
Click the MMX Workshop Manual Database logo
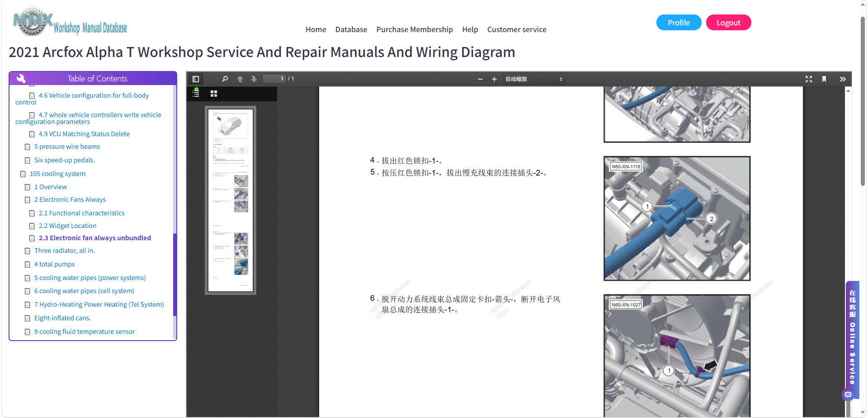click(70, 23)
